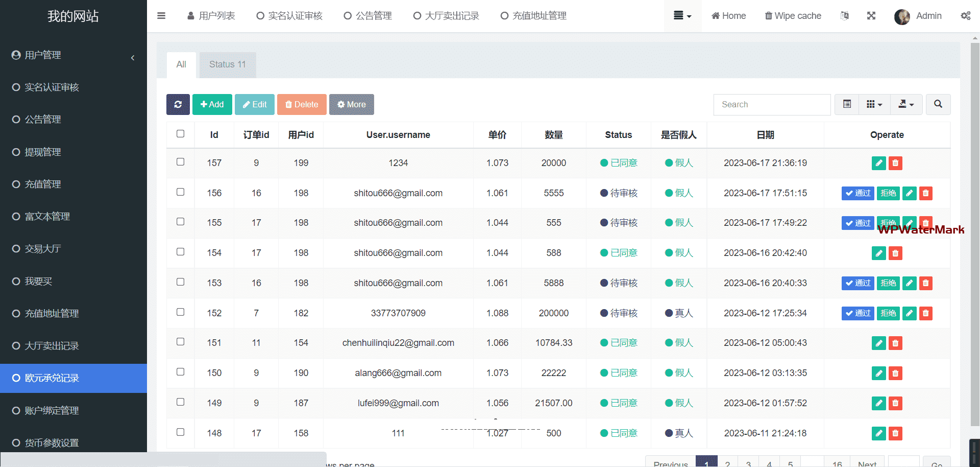Viewport: 980px width, 467px height.
Task: Switch to the Status 11 tab
Action: coord(227,64)
